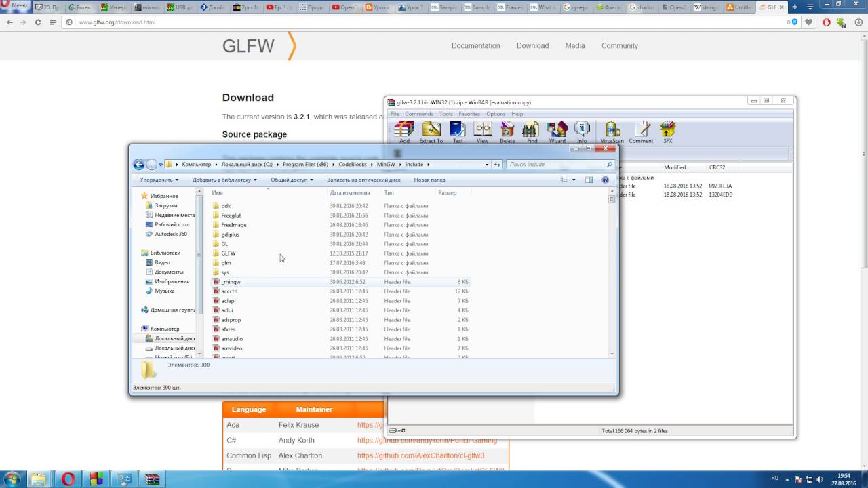Click WinRAR Delete icon
The image size is (868, 488).
(x=507, y=131)
